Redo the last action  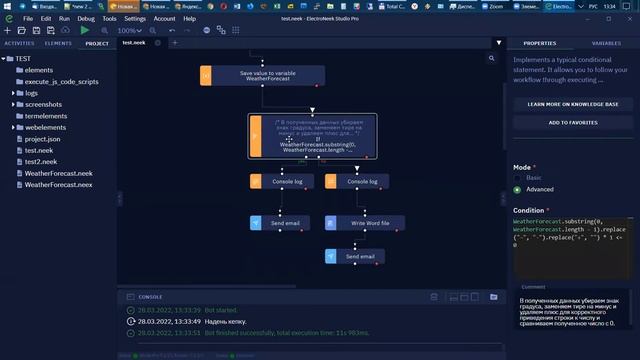point(187,31)
